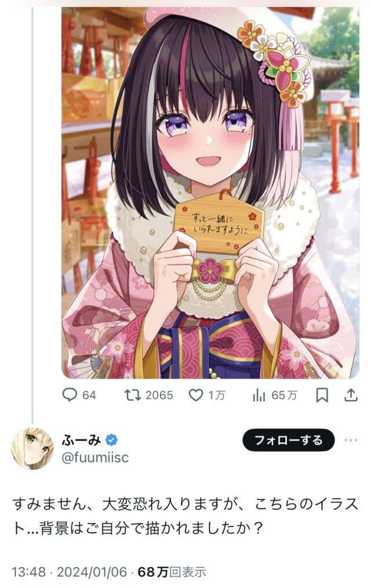Open the kimono girl illustration

210,193
